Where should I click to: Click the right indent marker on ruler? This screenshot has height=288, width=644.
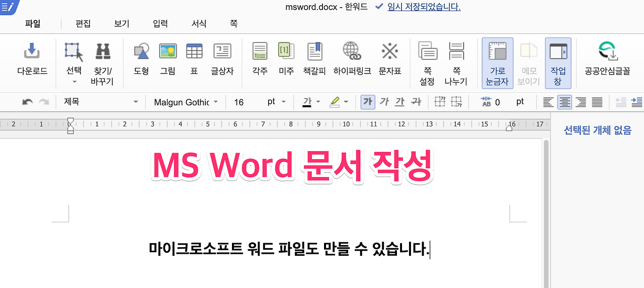click(509, 128)
